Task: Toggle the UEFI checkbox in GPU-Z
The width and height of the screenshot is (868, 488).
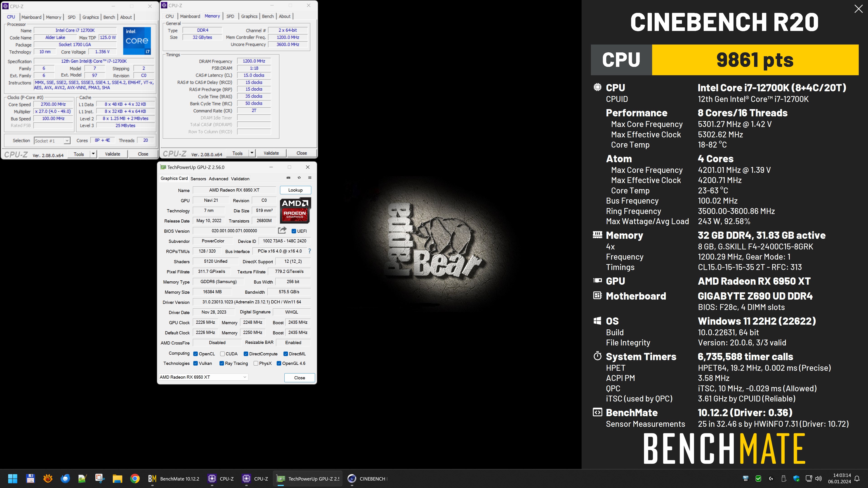Action: [294, 231]
